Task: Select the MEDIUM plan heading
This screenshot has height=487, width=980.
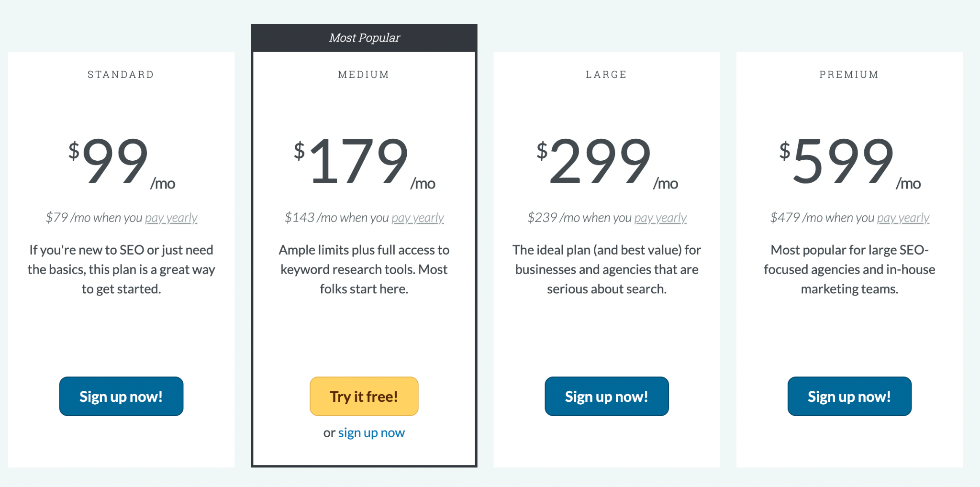Action: click(x=364, y=75)
